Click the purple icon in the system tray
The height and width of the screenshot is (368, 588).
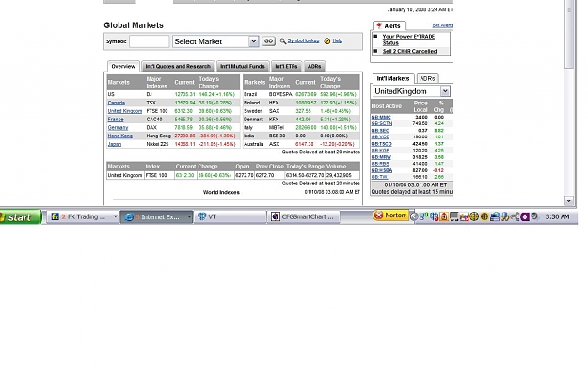pos(525,216)
